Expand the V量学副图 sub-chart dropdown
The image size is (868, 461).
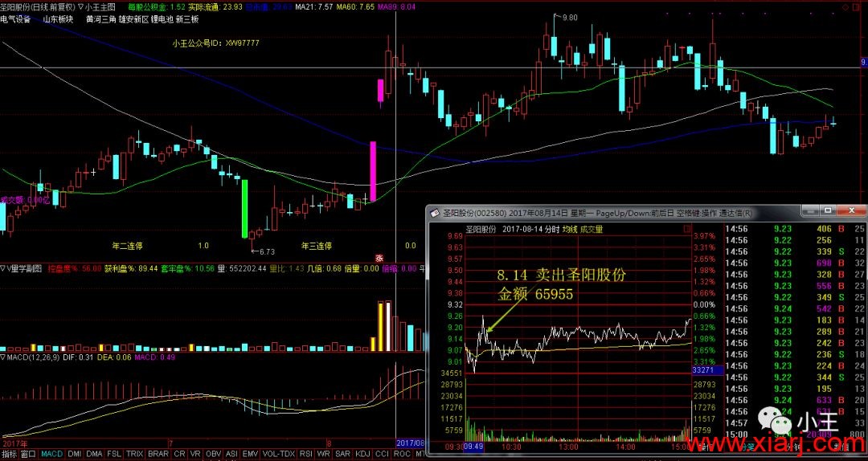[x=2, y=268]
